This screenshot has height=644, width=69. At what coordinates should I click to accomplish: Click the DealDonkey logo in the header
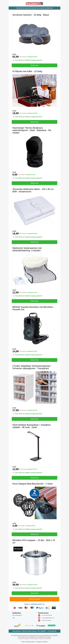click(34, 3)
